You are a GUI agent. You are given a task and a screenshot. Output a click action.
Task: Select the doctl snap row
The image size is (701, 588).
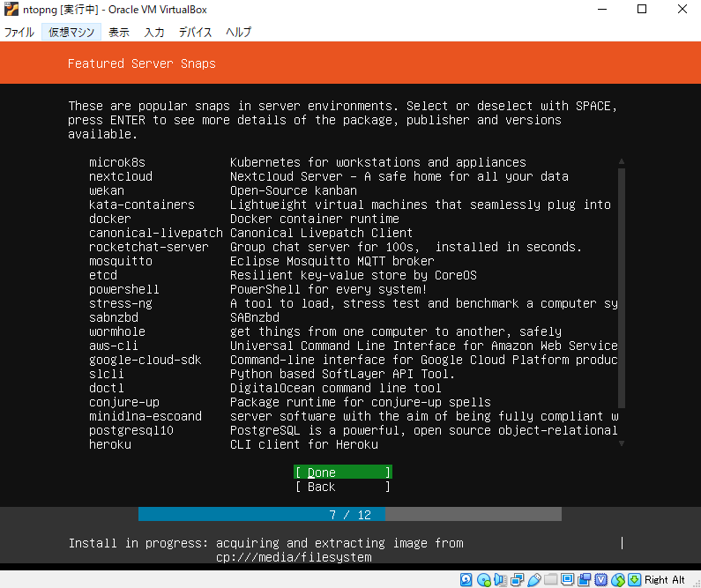(354, 388)
